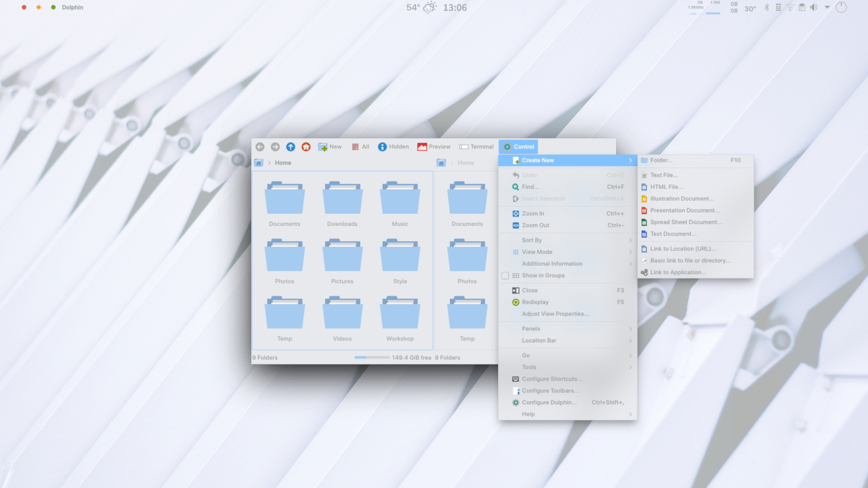The image size is (868, 488).
Task: Click the power button in the top panel
Action: tap(841, 7)
